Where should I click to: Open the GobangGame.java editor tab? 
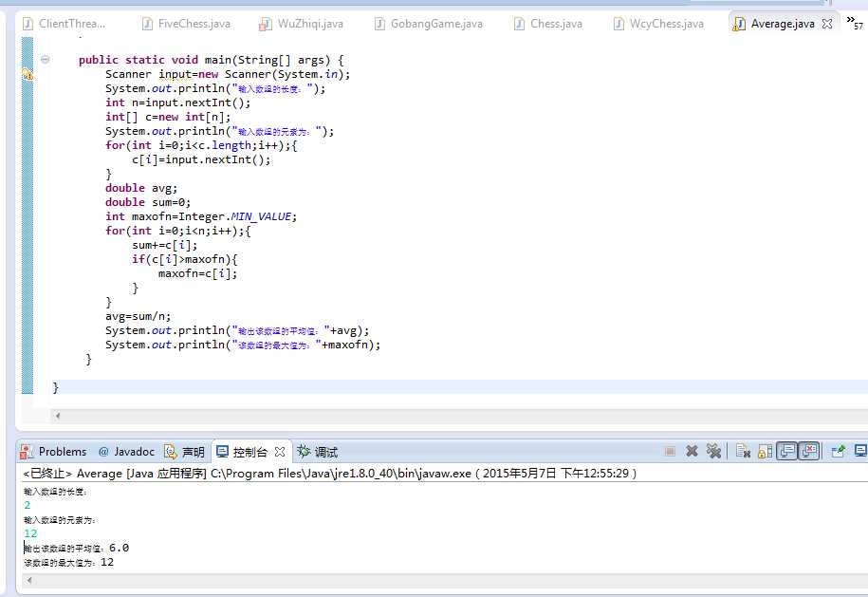[x=429, y=24]
